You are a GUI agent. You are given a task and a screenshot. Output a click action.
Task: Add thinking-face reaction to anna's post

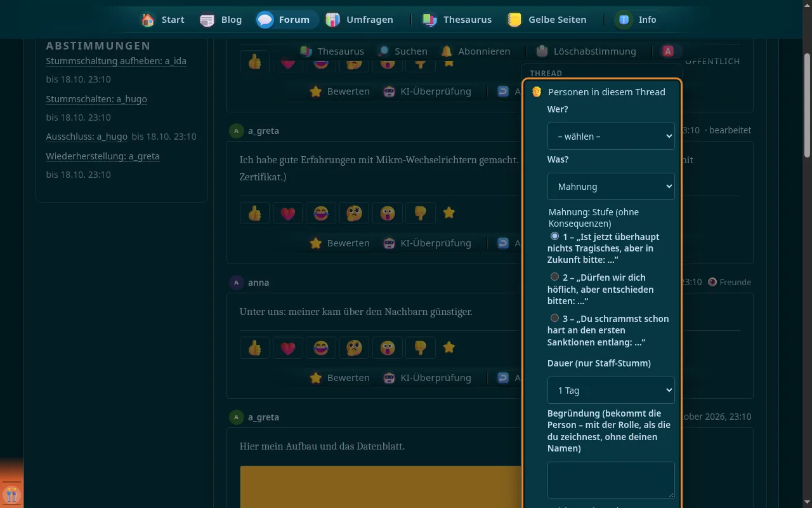click(x=354, y=348)
